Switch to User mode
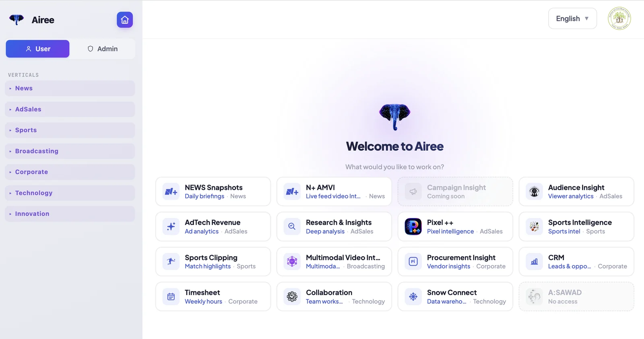Viewport: 644px width, 339px height. 37,49
